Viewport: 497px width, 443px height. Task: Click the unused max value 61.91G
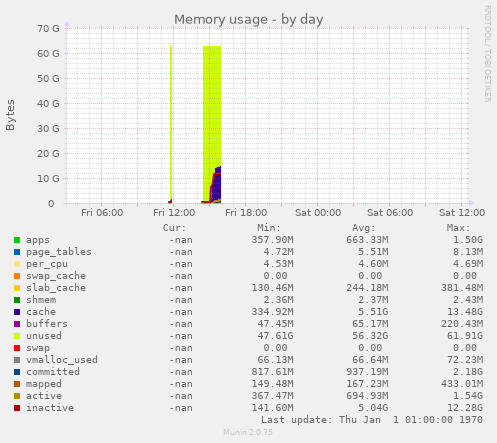465,336
